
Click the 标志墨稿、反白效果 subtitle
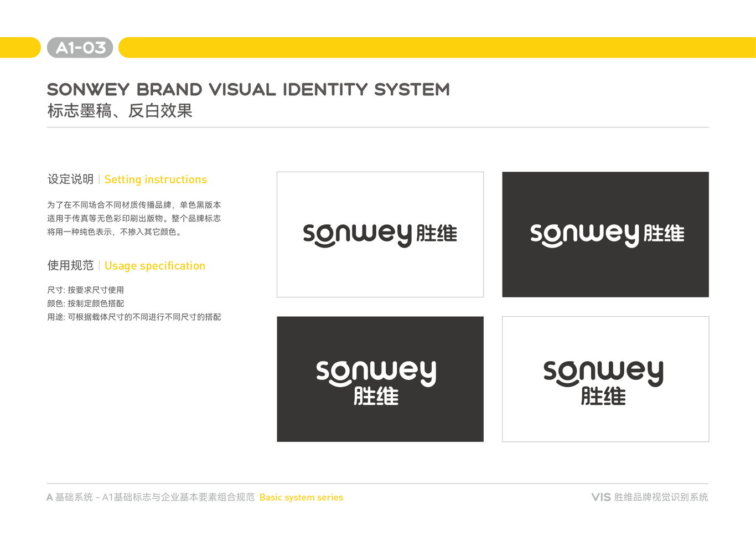click(x=120, y=111)
